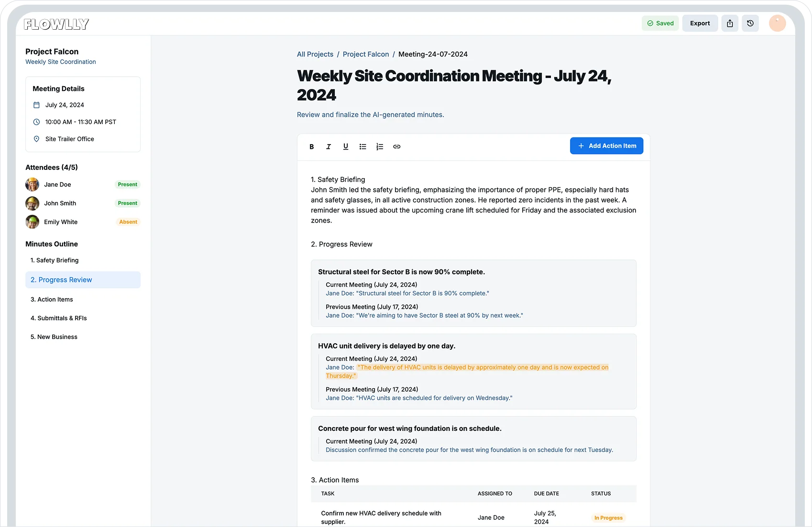Viewport: 812px width, 527px height.
Task: Go to All Projects breadcrumb
Action: pos(315,54)
